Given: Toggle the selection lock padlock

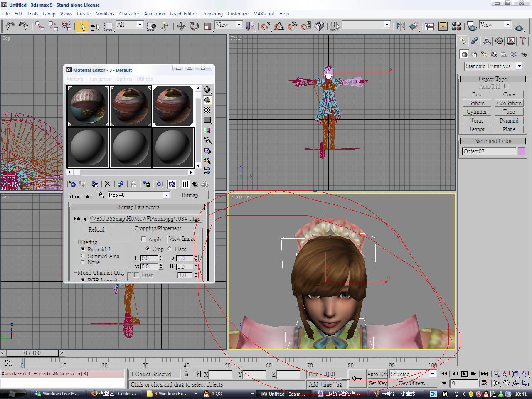Looking at the screenshot, I should coord(186,374).
